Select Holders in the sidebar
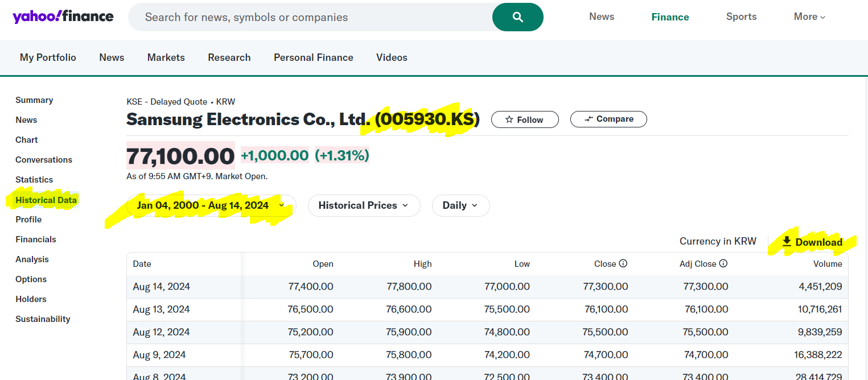The width and height of the screenshot is (868, 380). [31, 299]
